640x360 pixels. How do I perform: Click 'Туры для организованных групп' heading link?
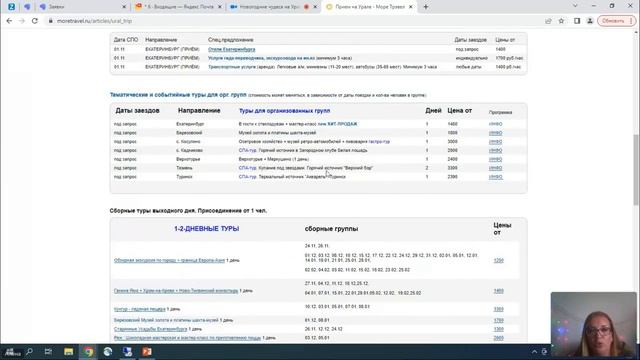(284, 111)
